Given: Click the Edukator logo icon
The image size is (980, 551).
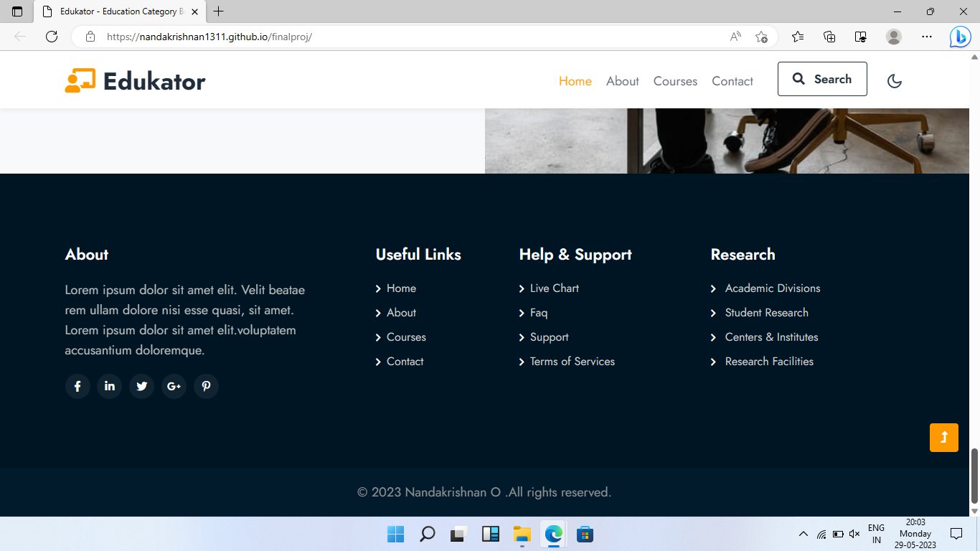Looking at the screenshot, I should point(80,80).
